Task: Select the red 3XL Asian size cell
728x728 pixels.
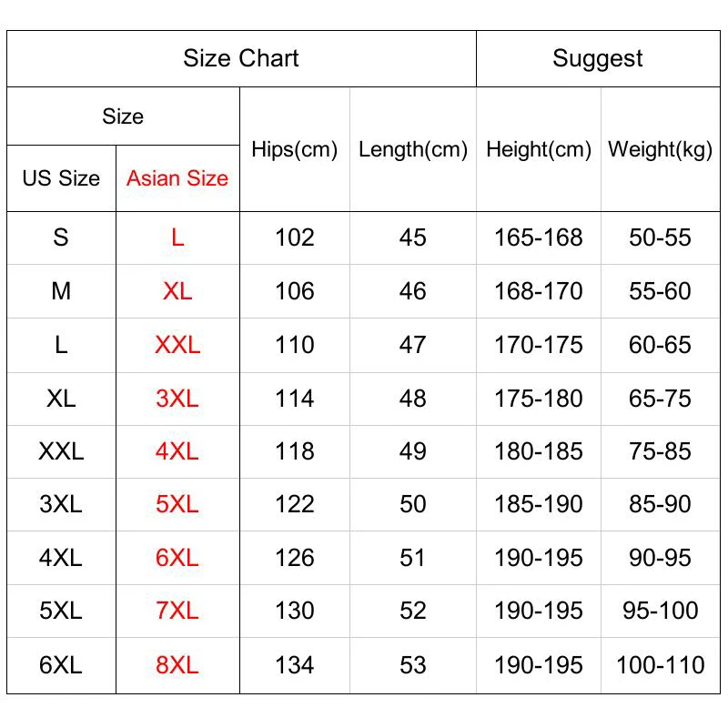Action: [x=177, y=399]
